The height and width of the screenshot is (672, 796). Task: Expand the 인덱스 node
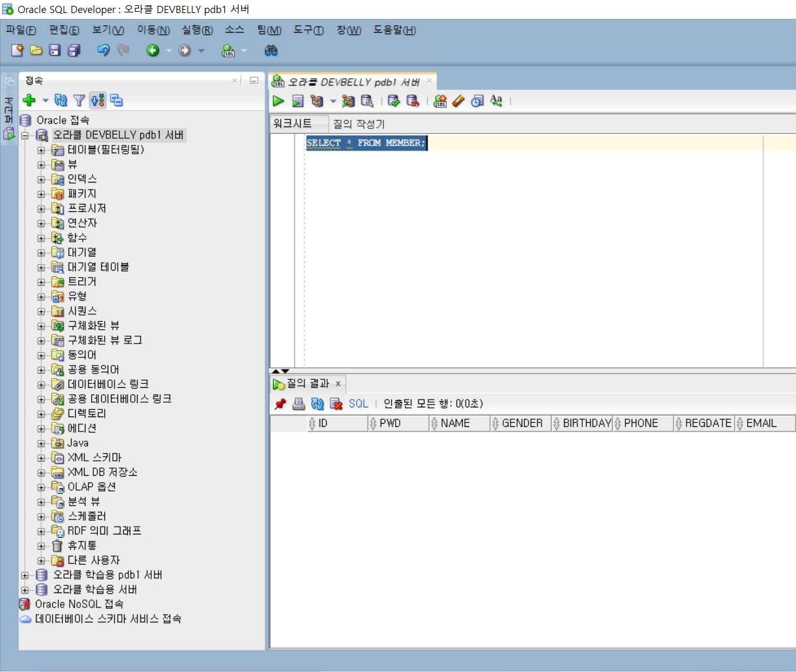pyautogui.click(x=41, y=179)
